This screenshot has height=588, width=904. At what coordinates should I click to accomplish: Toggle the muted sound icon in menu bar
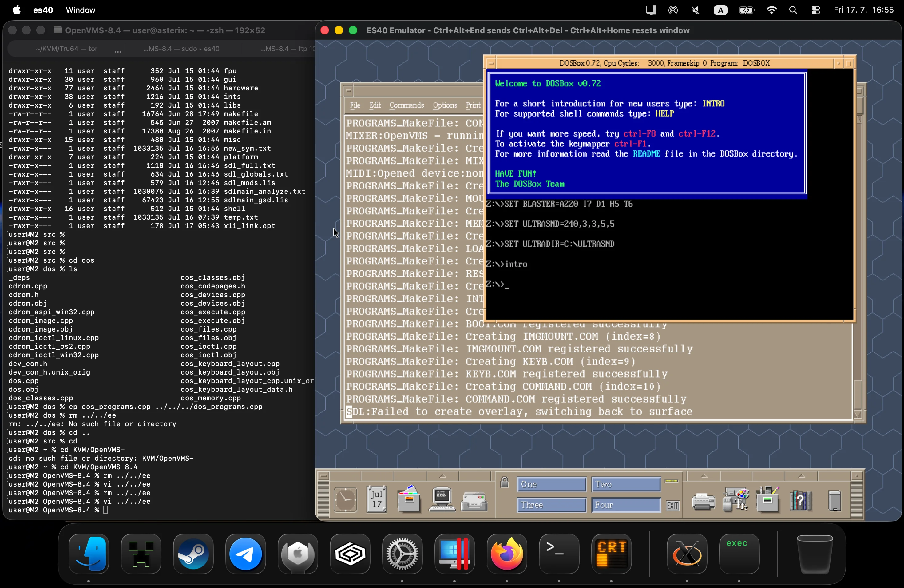tap(696, 10)
